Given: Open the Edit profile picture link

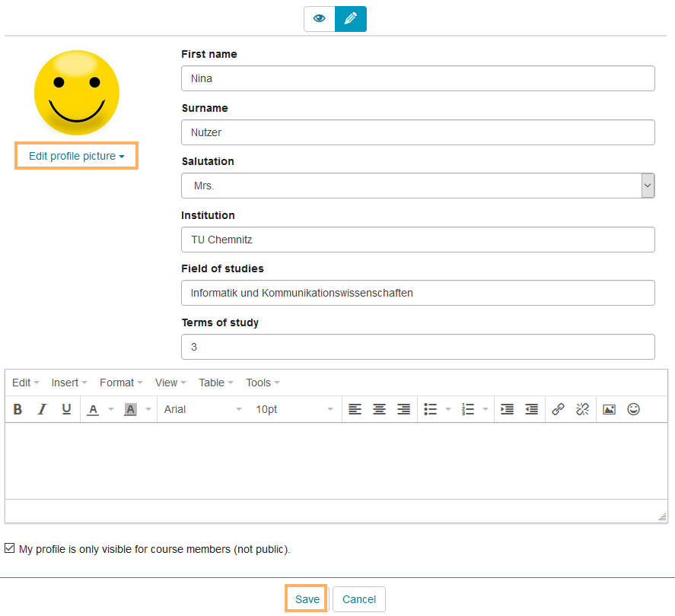Looking at the screenshot, I should point(76,156).
